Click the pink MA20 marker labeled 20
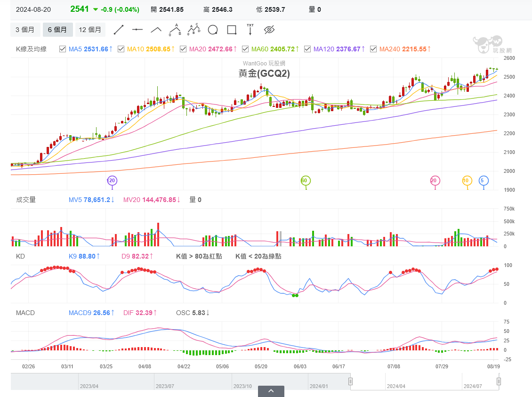Viewport: 532px width, 397px height. [x=435, y=181]
